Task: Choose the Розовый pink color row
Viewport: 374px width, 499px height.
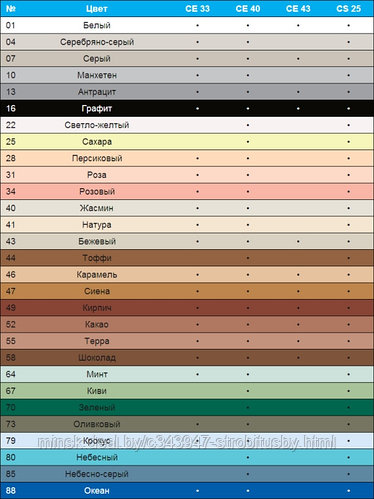Action: click(187, 191)
